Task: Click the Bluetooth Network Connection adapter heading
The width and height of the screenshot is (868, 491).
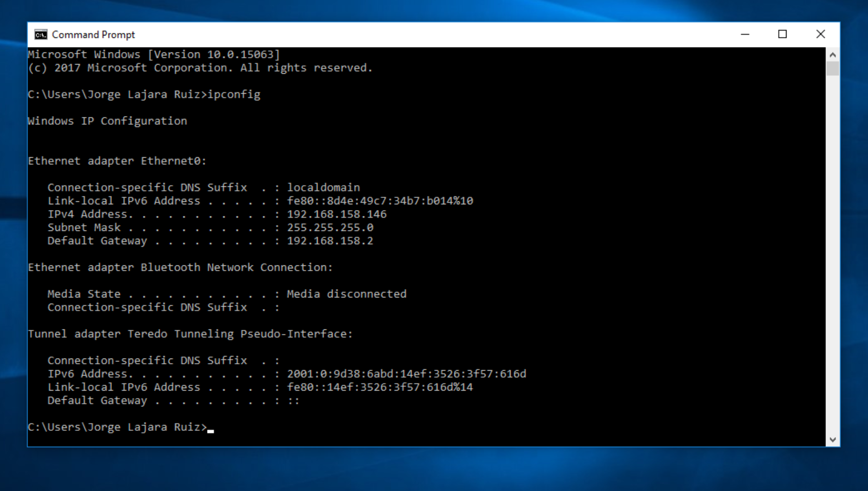Action: tap(180, 267)
